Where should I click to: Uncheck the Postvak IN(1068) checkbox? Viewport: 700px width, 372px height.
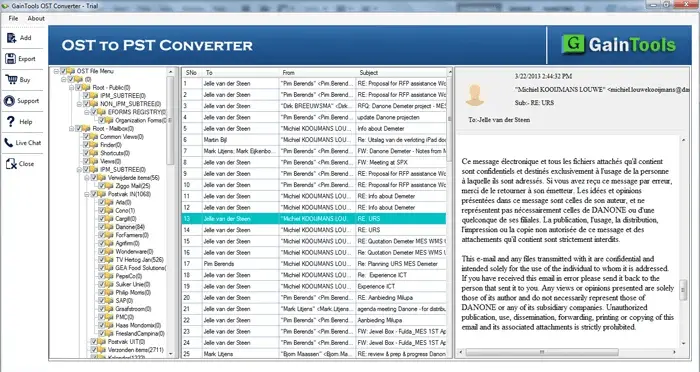(94, 194)
